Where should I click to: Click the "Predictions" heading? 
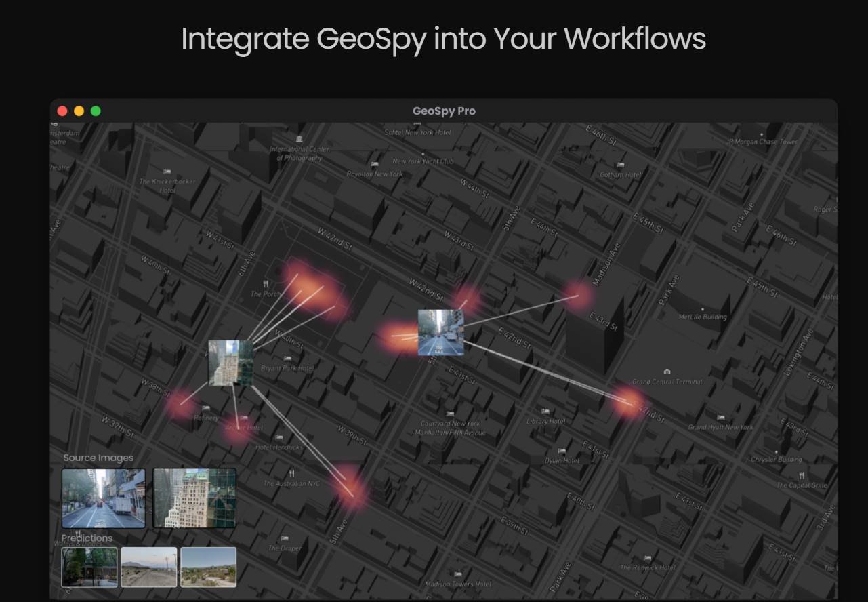(x=87, y=538)
